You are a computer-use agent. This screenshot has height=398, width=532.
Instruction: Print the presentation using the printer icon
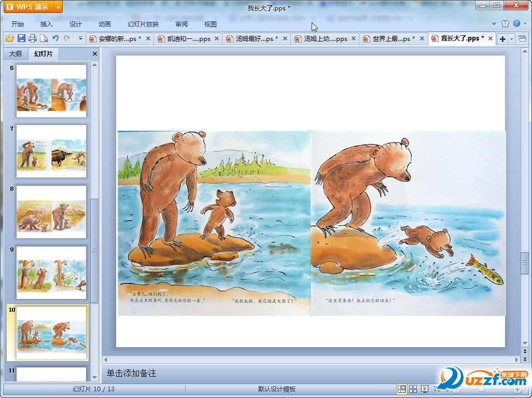pyautogui.click(x=33, y=39)
